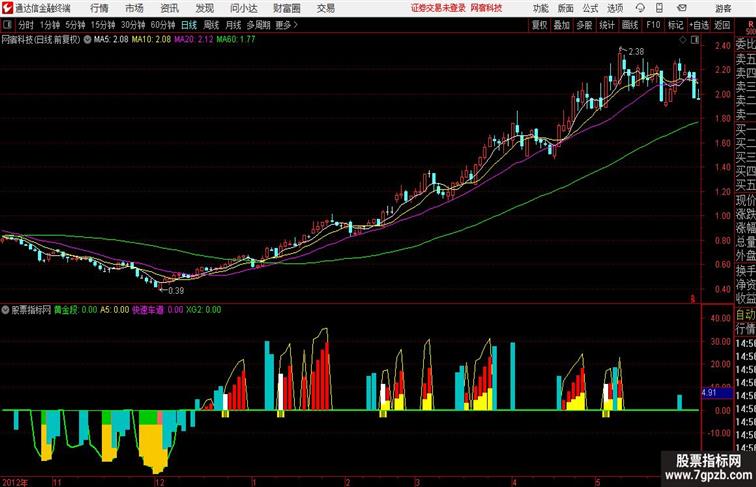Viewport: 756px width, 487px height.
Task: Switch to 分时 chart period
Action: (26, 25)
